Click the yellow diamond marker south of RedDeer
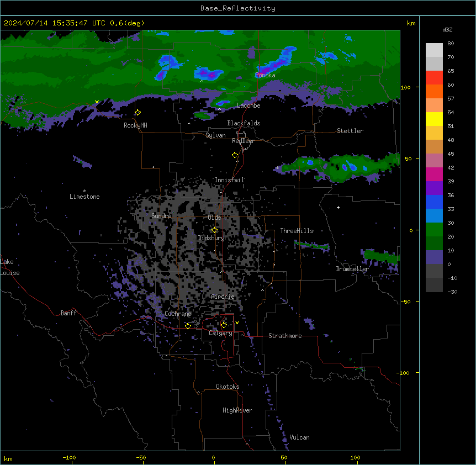Viewport: 476px width, 465px height. click(235, 155)
